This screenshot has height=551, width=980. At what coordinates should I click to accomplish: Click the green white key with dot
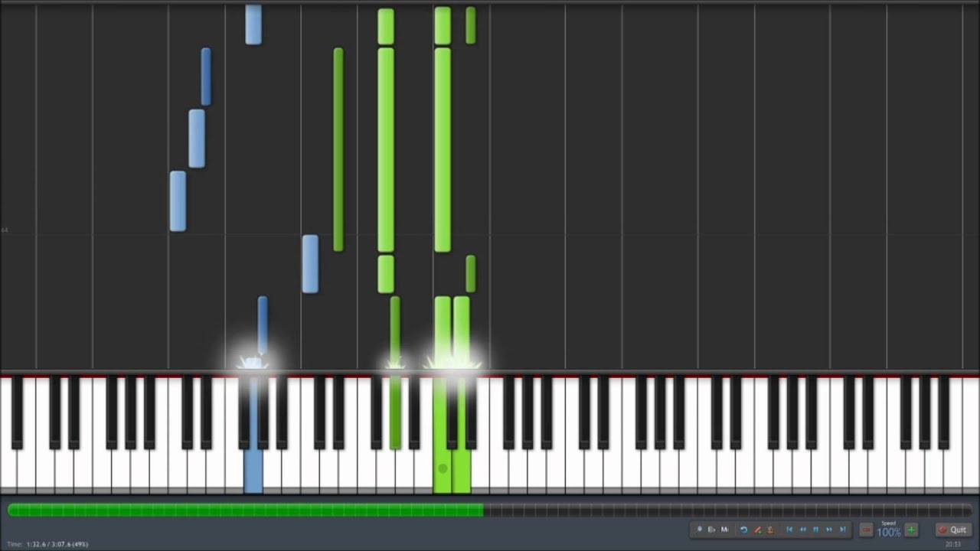pos(442,468)
